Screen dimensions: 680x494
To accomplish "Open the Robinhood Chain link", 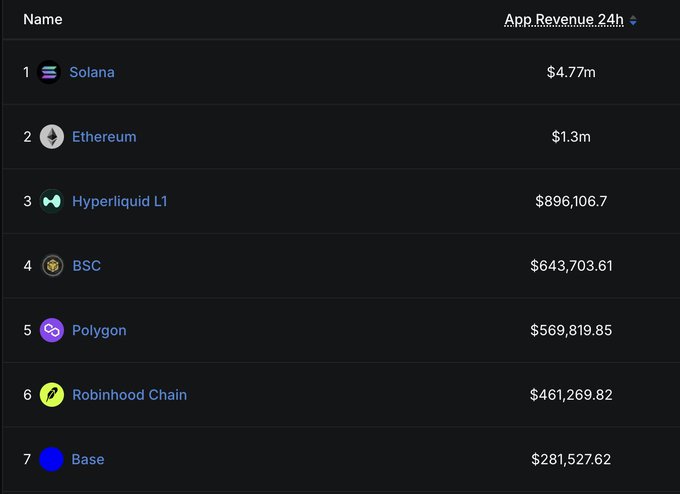I will pyautogui.click(x=130, y=395).
